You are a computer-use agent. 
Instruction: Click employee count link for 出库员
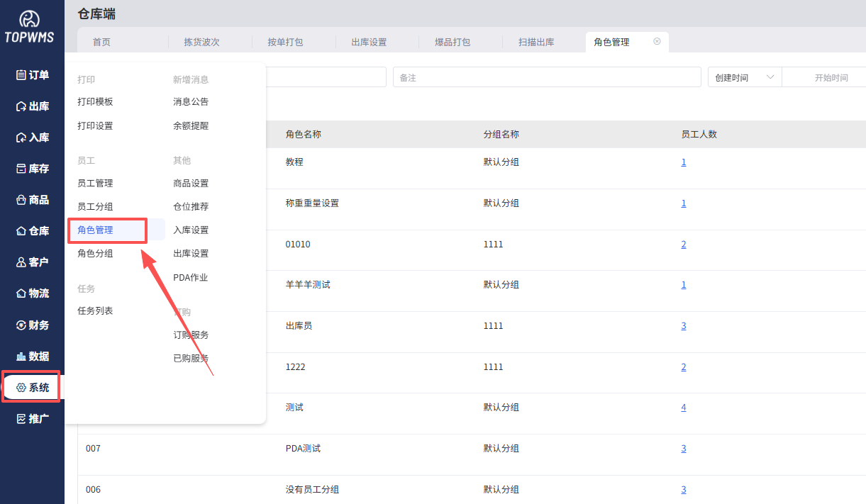click(684, 326)
